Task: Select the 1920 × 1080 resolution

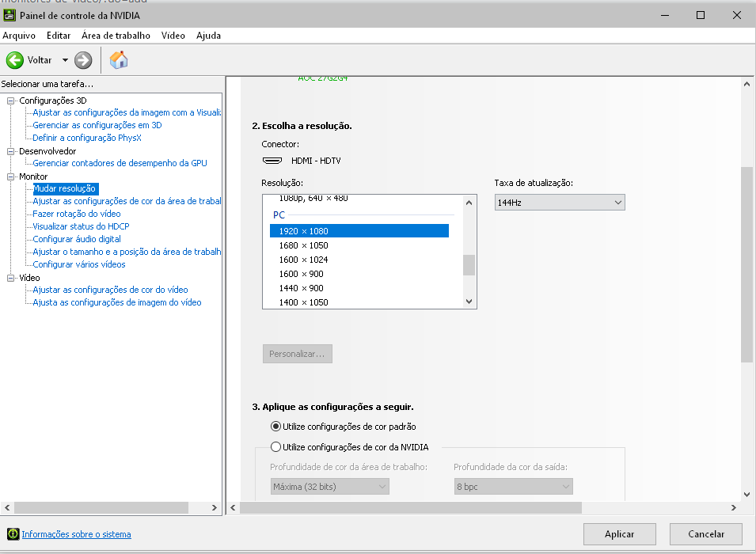Action: click(359, 231)
